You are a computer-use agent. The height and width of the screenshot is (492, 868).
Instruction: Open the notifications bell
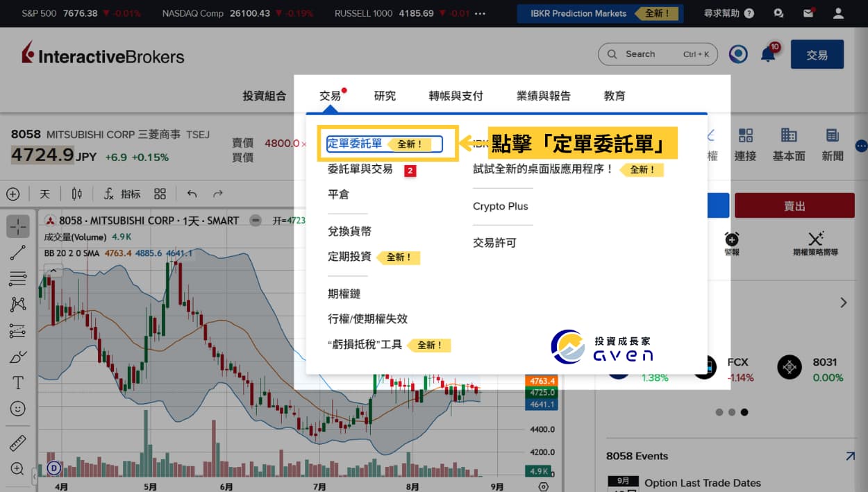tap(769, 53)
